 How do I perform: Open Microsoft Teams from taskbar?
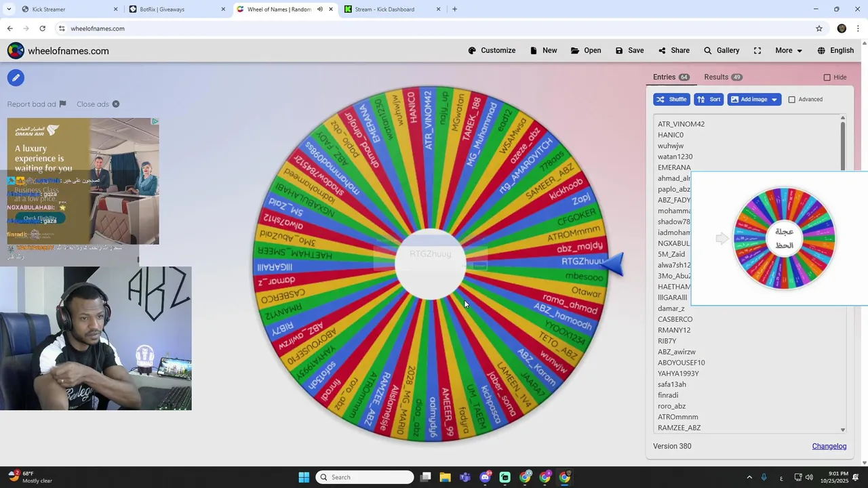coord(465,477)
